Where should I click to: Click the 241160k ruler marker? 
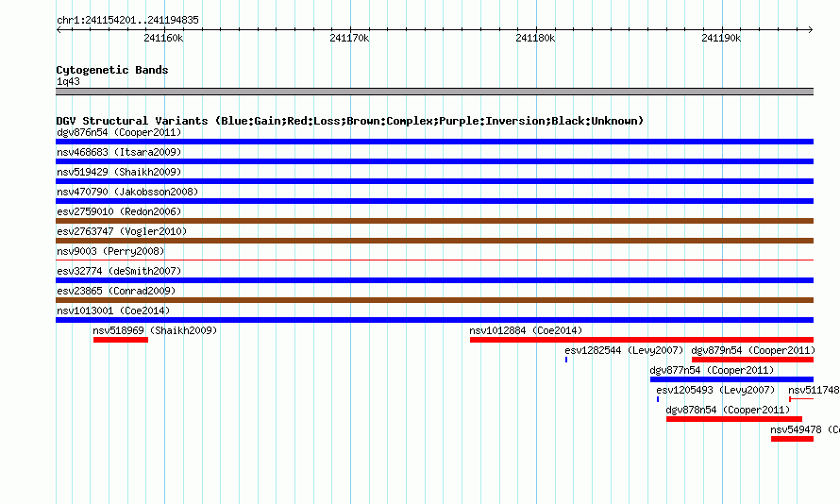[x=163, y=38]
